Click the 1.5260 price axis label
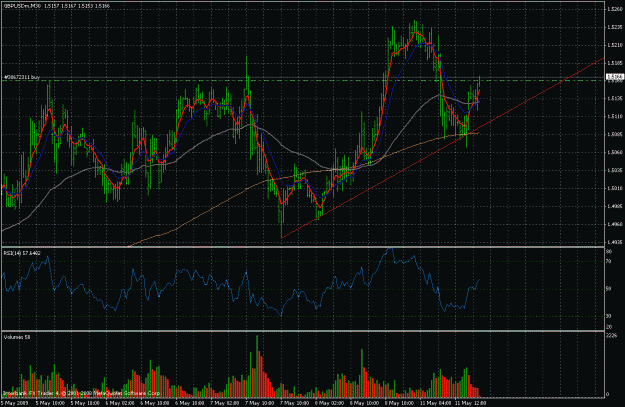The width and height of the screenshot is (625, 407). (615, 9)
